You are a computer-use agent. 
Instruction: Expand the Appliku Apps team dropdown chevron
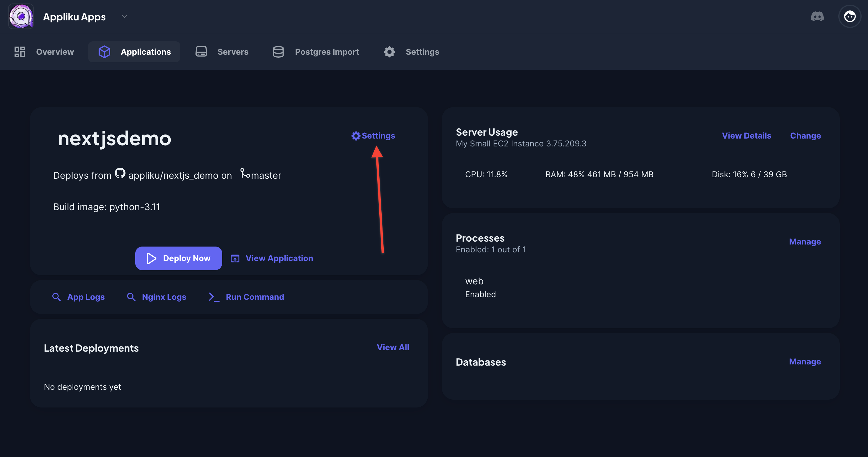coord(124,16)
